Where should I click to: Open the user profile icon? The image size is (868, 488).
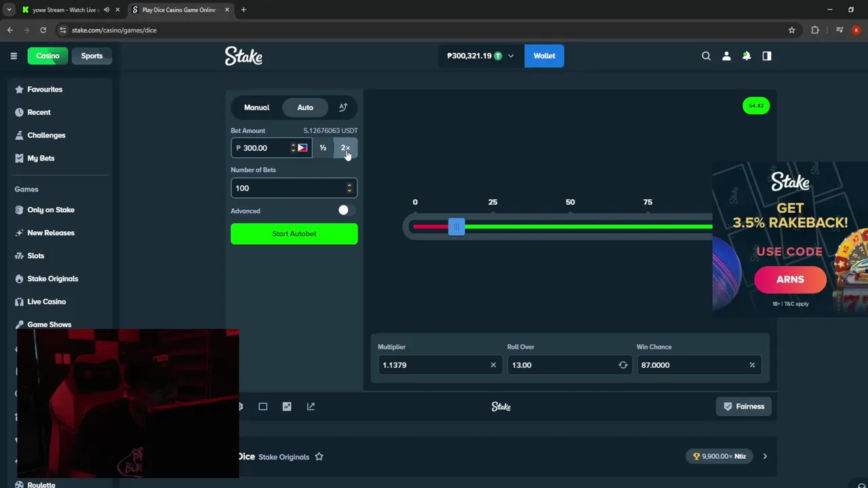726,56
